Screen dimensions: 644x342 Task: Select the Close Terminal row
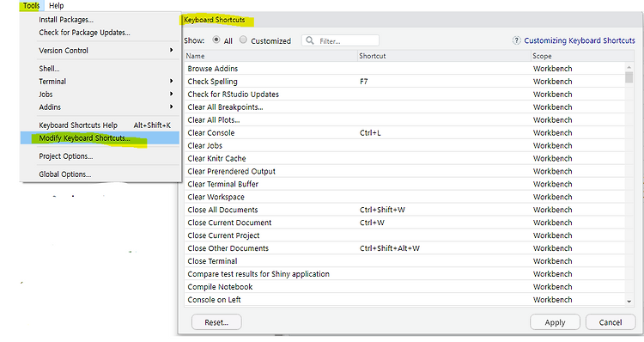[404, 261]
